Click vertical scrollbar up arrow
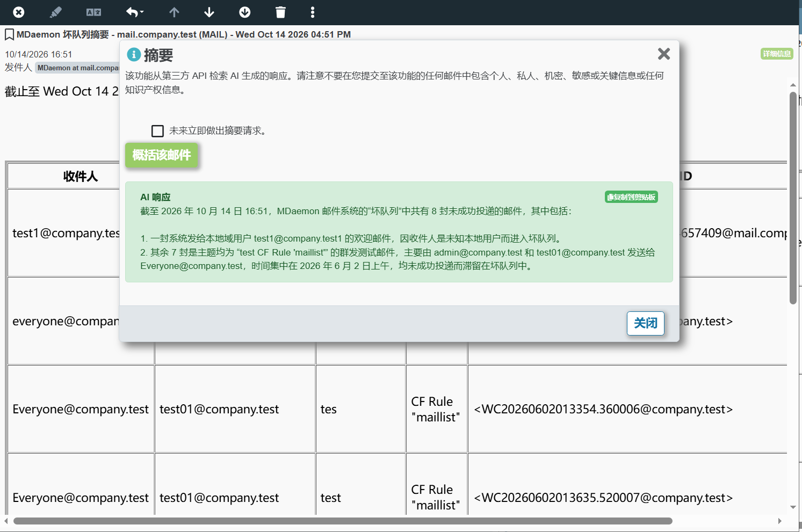The image size is (802, 532). pyautogui.click(x=793, y=85)
